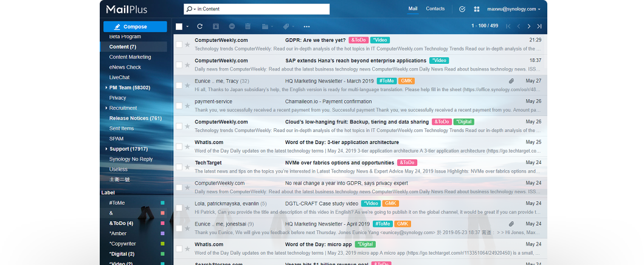
Task: Select the TechTarget NVMe email checkbox
Action: (x=179, y=167)
